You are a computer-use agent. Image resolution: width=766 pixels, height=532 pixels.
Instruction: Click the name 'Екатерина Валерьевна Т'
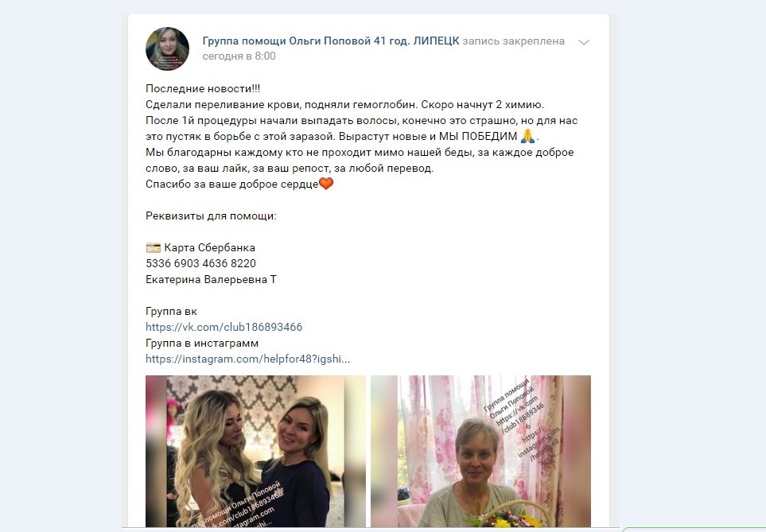[211, 279]
